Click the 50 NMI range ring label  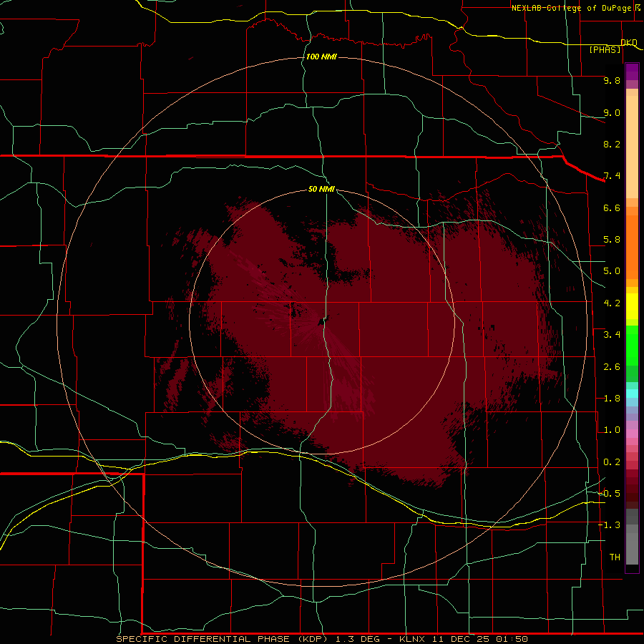pos(321,189)
